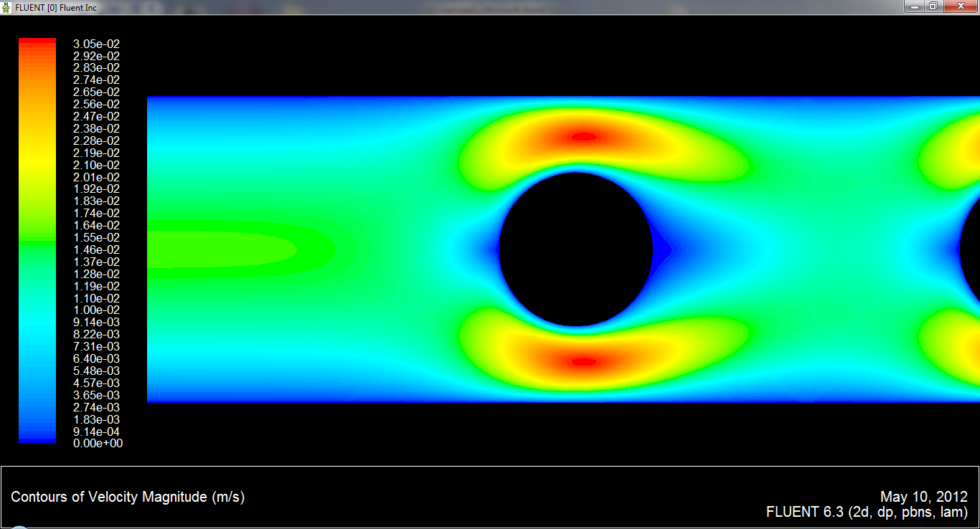The width and height of the screenshot is (980, 529).
Task: Click the 'FLUENT [0] Fluent Inc' window title
Action: (x=55, y=6)
